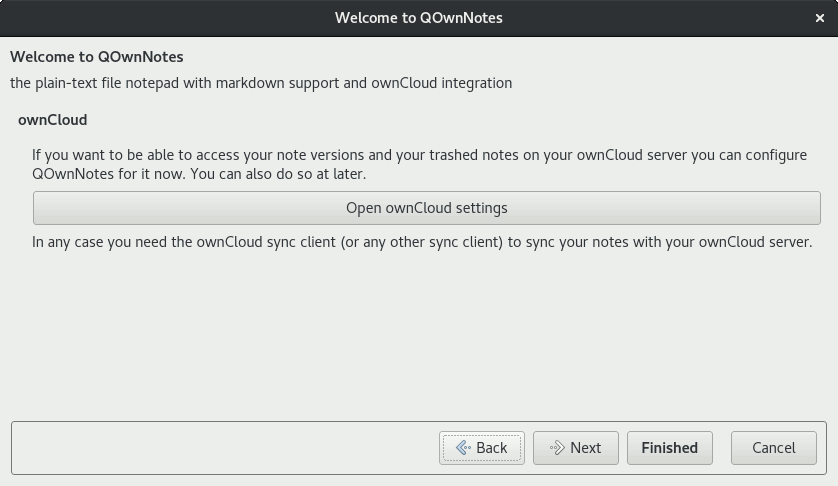The width and height of the screenshot is (838, 486).
Task: Select the plain-text file notepad subtitle line
Action: (261, 83)
